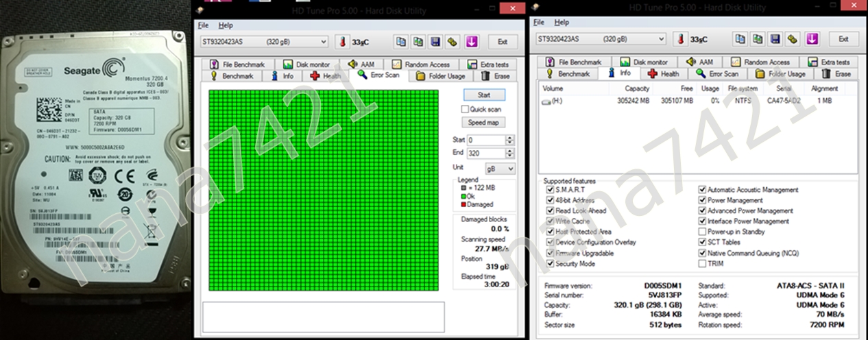This screenshot has height=340, width=868.
Task: Speaker AAM tab icon in Error Scan window
Action: [x=354, y=64]
